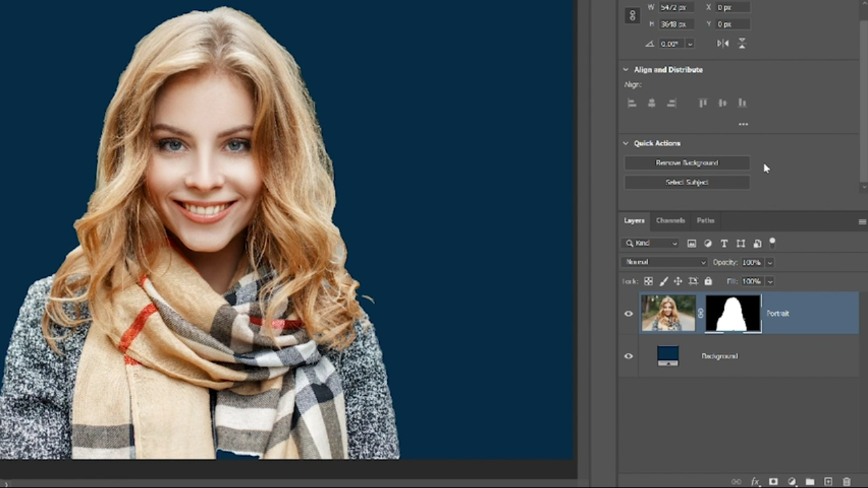Filter layers by type (T) icon
This screenshot has width=868, height=488.
724,243
